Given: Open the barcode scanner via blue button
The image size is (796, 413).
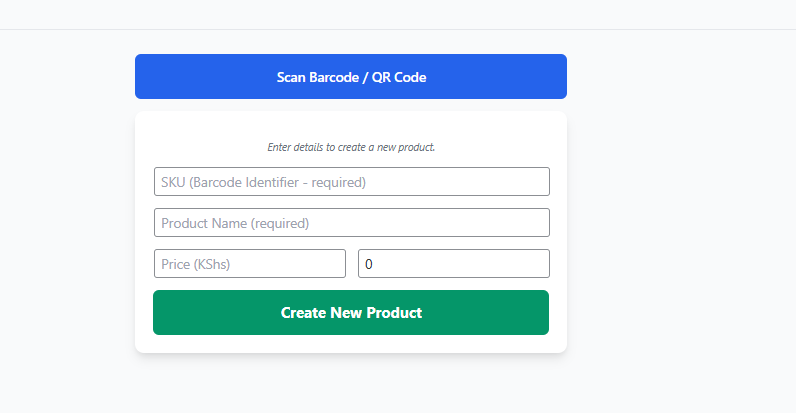Looking at the screenshot, I should (351, 77).
